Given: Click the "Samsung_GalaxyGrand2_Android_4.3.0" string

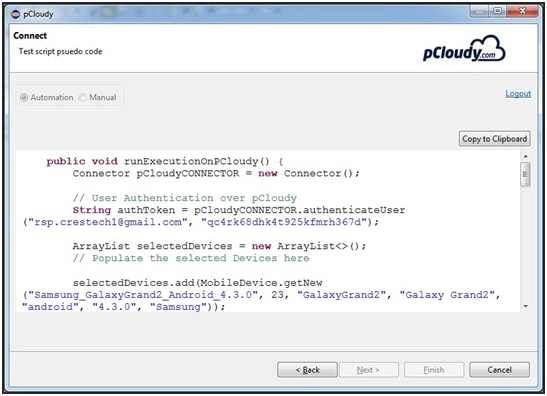Looking at the screenshot, I should pos(143,295).
